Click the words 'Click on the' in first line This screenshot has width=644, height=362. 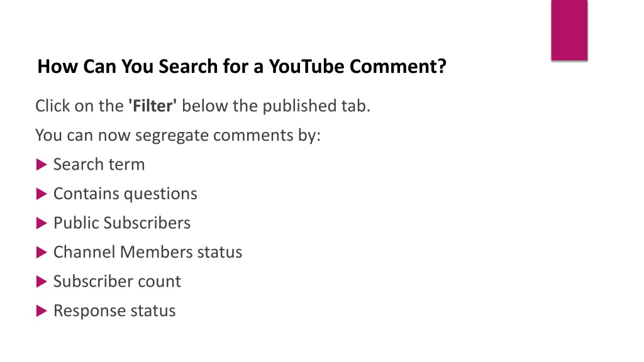coord(79,106)
